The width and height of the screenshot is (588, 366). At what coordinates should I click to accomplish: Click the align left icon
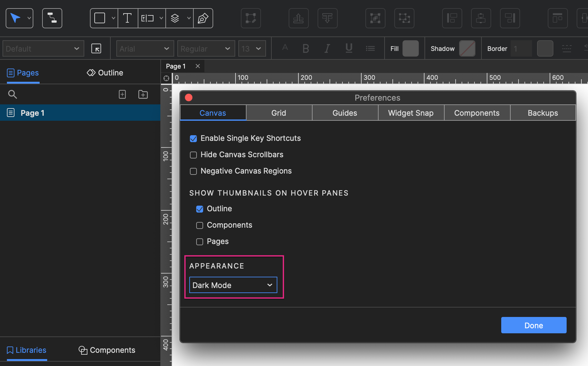click(452, 18)
